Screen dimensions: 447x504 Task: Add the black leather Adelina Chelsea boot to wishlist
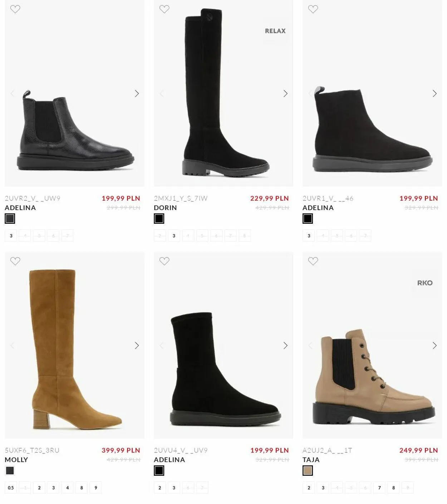15,9
